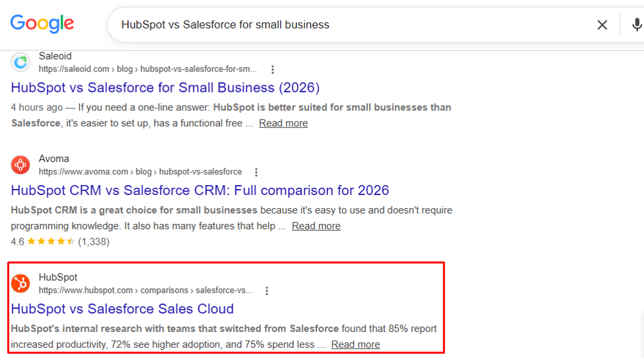Open HubSpot vs Salesforce for Small Business (2026)

[165, 88]
